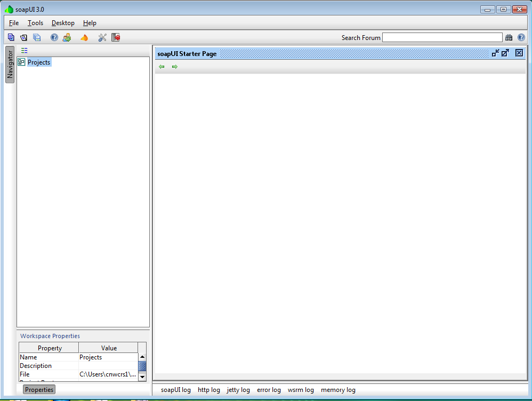Click the green soapUI logo in title bar
Viewport: 532px width, 401px height.
point(9,10)
